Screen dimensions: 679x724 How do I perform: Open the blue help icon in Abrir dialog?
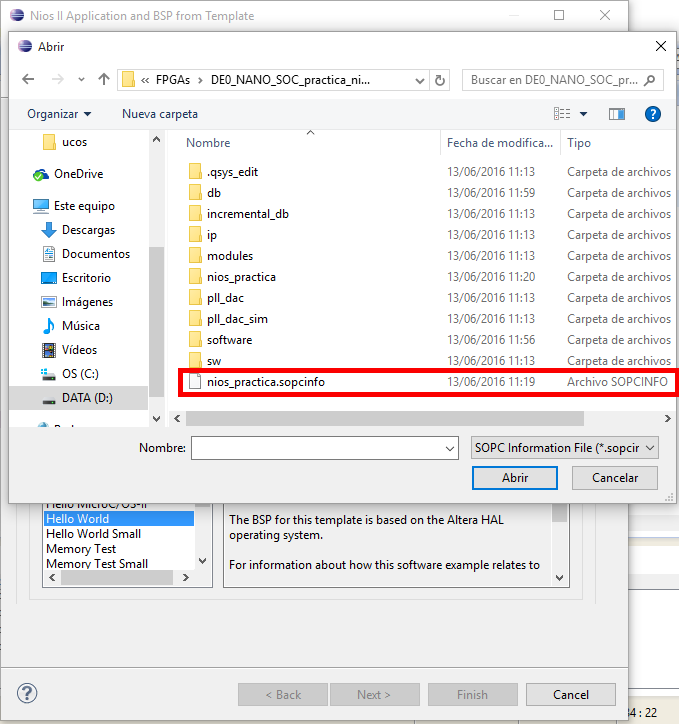(x=653, y=114)
